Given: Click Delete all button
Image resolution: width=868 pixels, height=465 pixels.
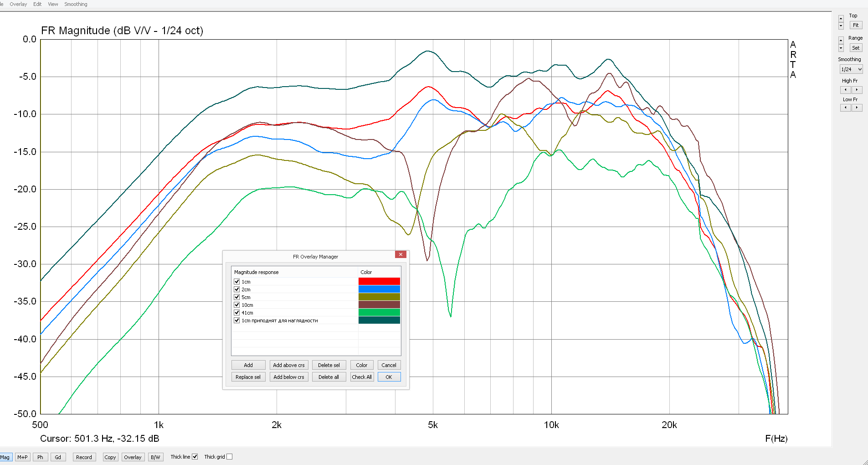Looking at the screenshot, I should tap(329, 377).
